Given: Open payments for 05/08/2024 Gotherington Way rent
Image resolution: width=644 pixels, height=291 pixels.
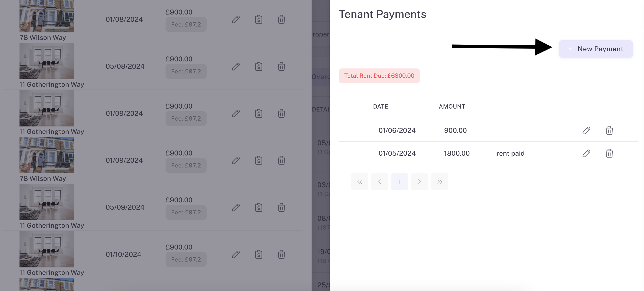Looking at the screenshot, I should click(x=259, y=66).
